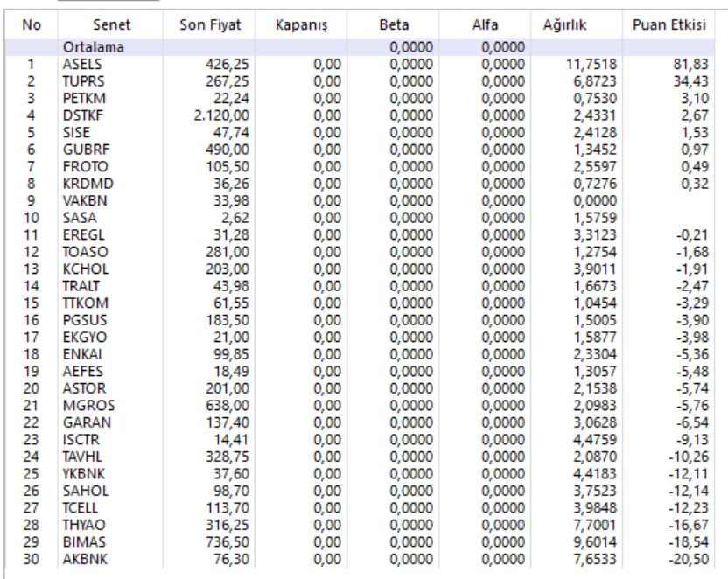This screenshot has width=728, height=579.
Task: Select the GUBRF stock row
Action: pyautogui.click(x=360, y=150)
